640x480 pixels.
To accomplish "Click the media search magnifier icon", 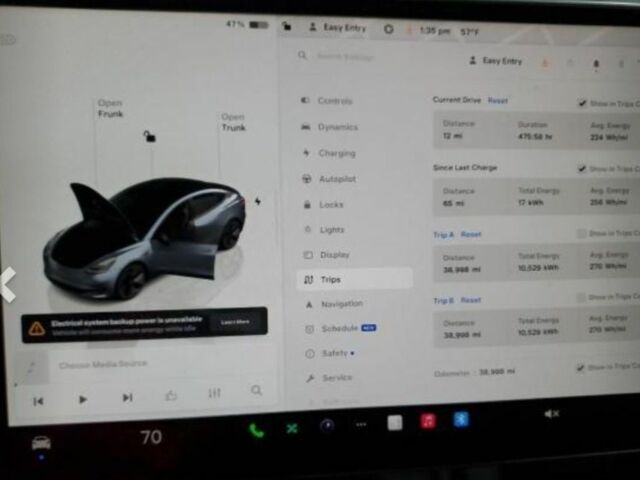I will pos(257,391).
